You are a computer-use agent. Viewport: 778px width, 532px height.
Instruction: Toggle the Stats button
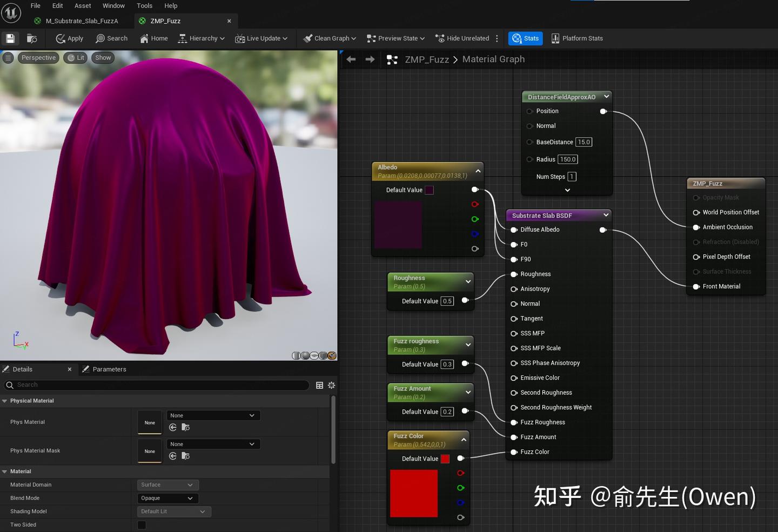pyautogui.click(x=525, y=38)
